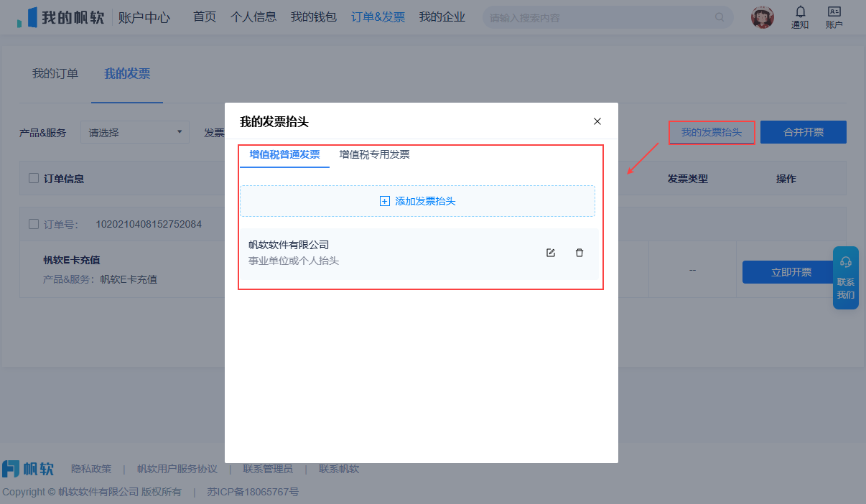Check the 订单信息 select-all checkbox

pos(34,178)
